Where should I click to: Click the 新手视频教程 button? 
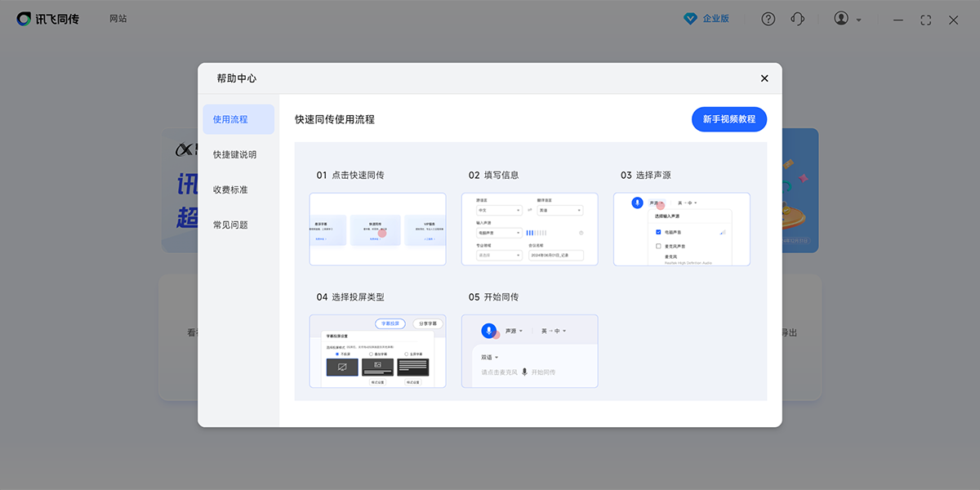coord(728,119)
